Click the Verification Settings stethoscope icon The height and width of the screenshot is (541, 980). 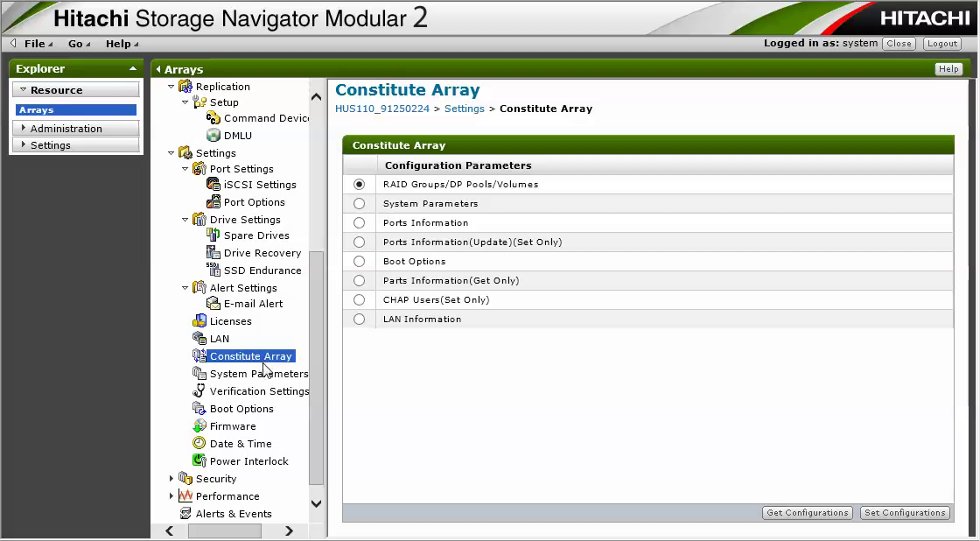199,391
